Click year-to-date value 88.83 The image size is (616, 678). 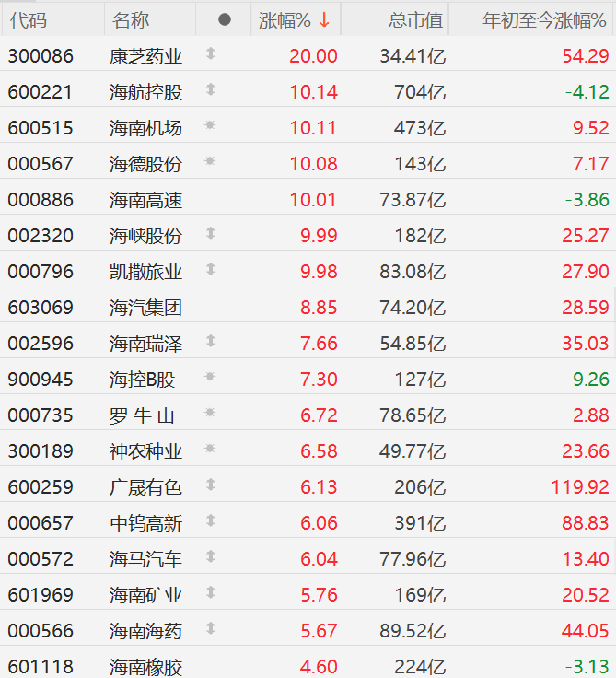[x=586, y=522]
